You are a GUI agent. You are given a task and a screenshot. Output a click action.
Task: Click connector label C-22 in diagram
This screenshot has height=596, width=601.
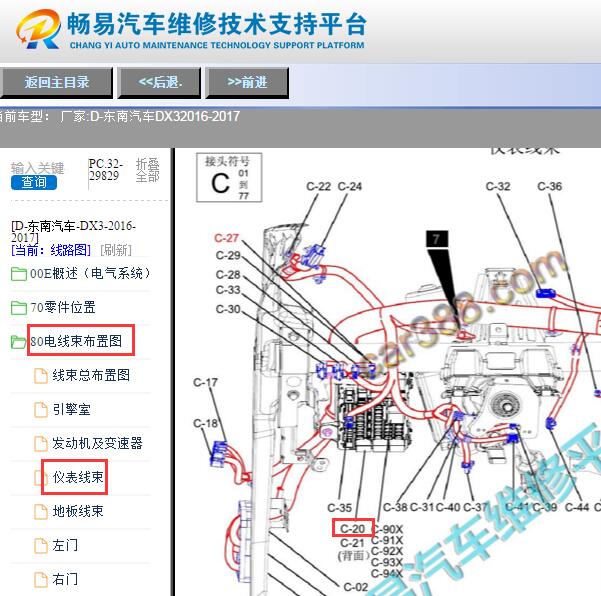318,186
